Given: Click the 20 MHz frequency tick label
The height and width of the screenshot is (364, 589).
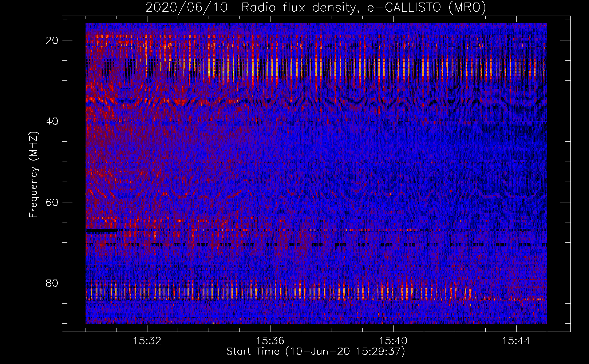Looking at the screenshot, I should tap(52, 40).
